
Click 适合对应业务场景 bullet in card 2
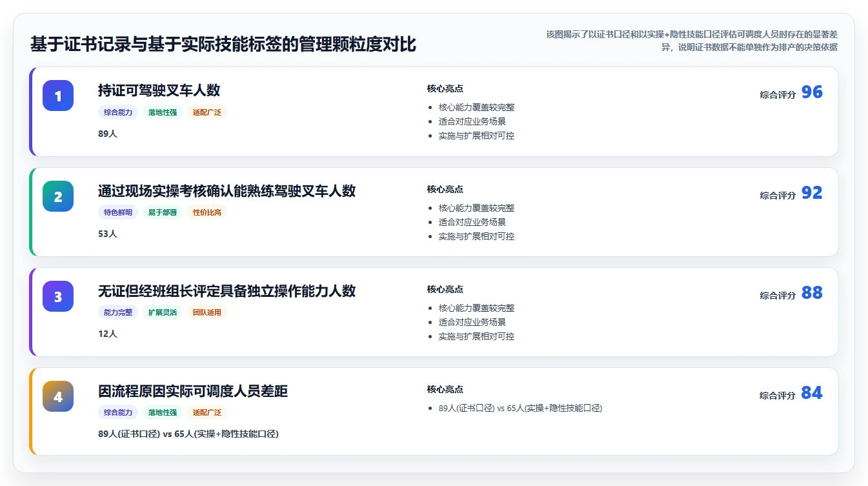(x=472, y=222)
